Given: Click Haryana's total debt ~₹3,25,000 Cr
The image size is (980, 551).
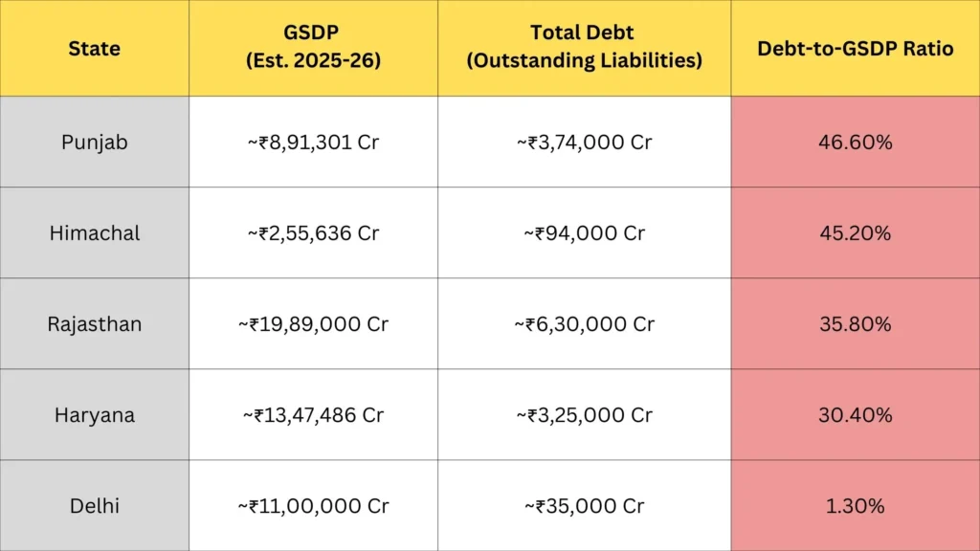Looking at the screenshot, I should point(584,415).
